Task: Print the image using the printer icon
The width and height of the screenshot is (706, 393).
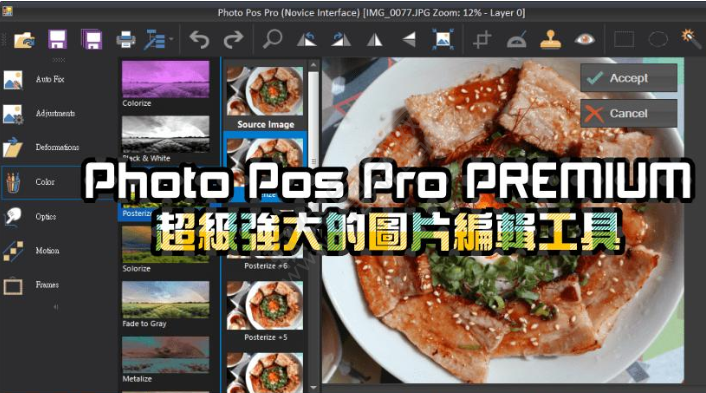Action: [x=126, y=40]
